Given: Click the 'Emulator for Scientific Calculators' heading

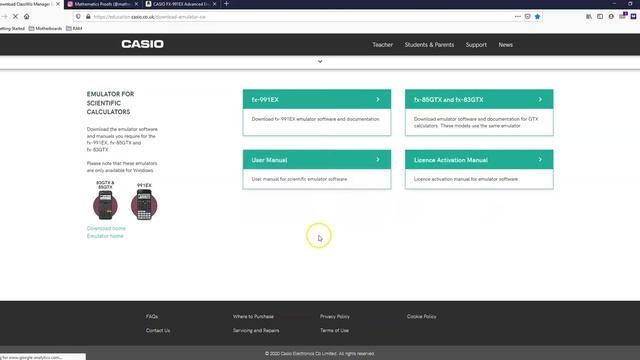Looking at the screenshot, I should click(110, 103).
